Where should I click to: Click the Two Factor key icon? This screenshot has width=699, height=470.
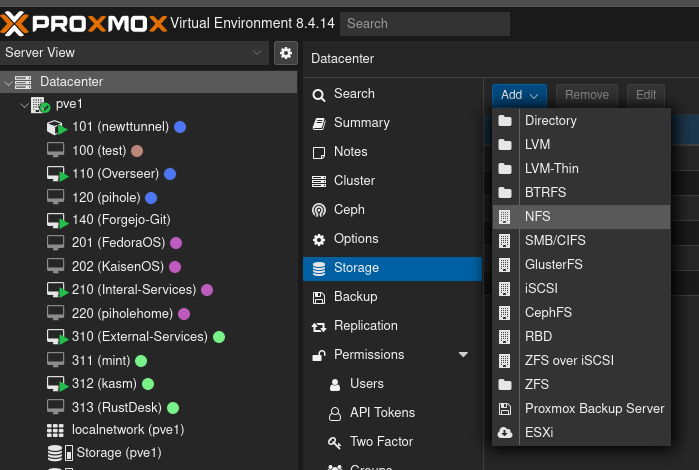click(334, 442)
